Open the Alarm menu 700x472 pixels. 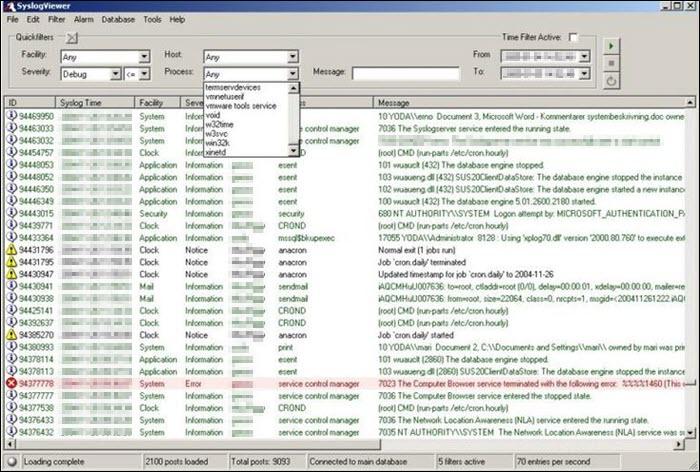point(83,20)
